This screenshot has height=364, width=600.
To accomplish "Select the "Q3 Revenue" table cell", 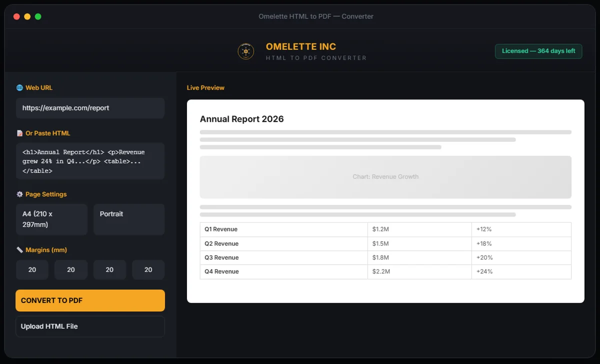I will (x=283, y=258).
